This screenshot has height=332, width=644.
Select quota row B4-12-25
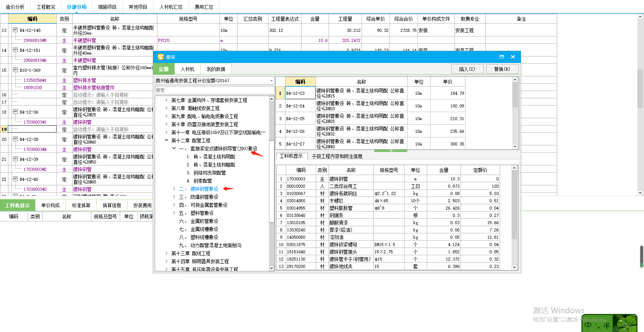[x=370, y=119]
